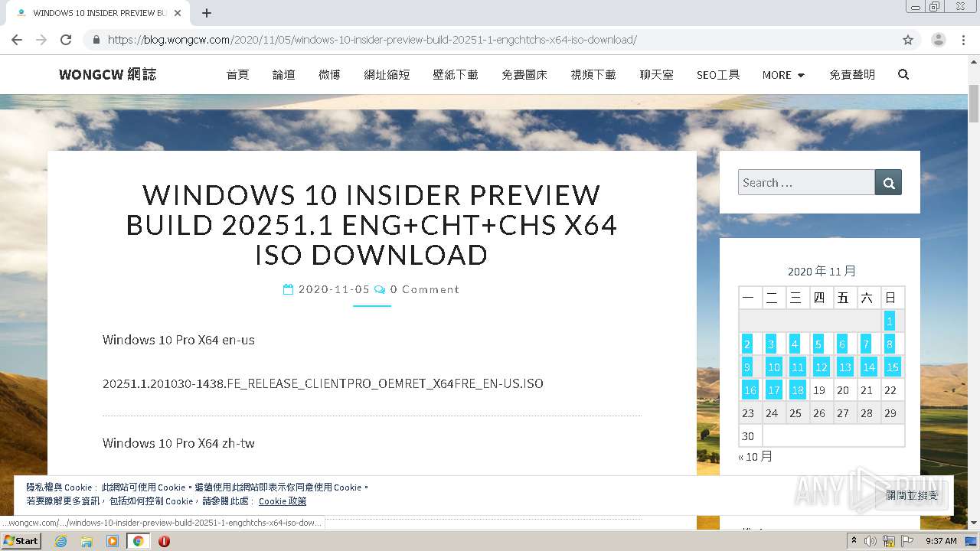Click the post date 2020-11-05 link
Viewport: 980px width, 551px height.
click(334, 289)
